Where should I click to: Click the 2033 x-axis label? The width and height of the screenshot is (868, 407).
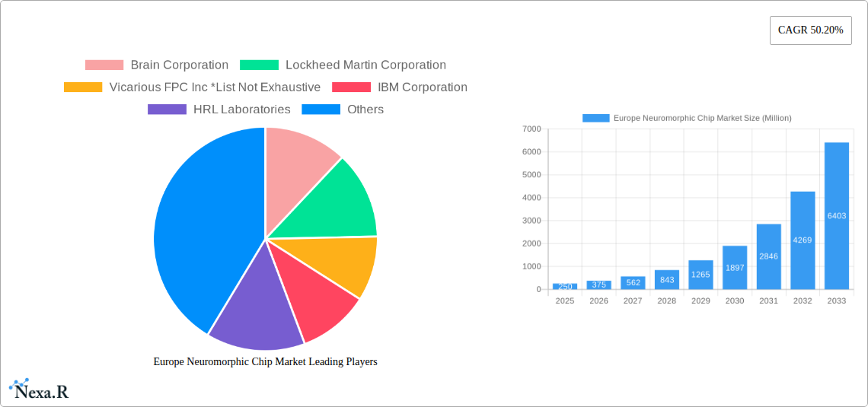point(837,300)
